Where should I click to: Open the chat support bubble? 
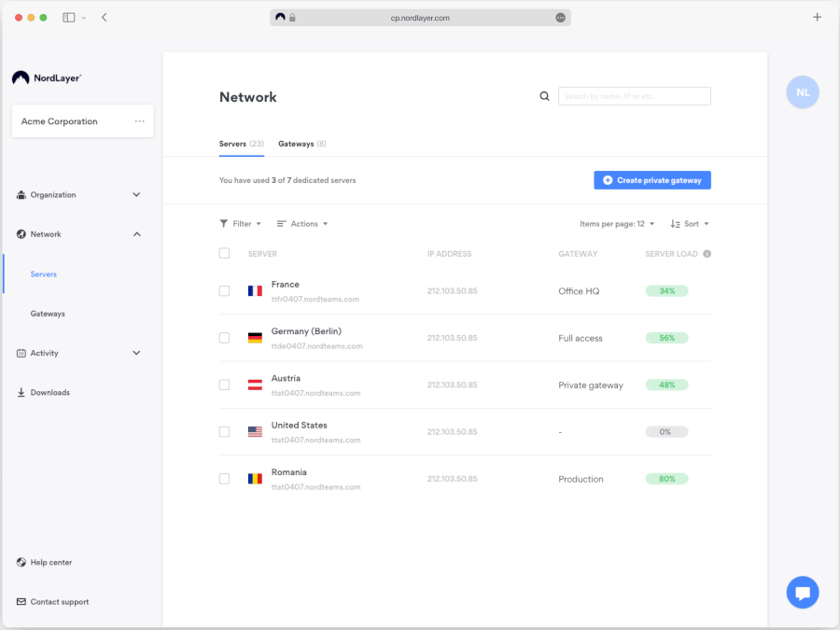[x=802, y=592]
